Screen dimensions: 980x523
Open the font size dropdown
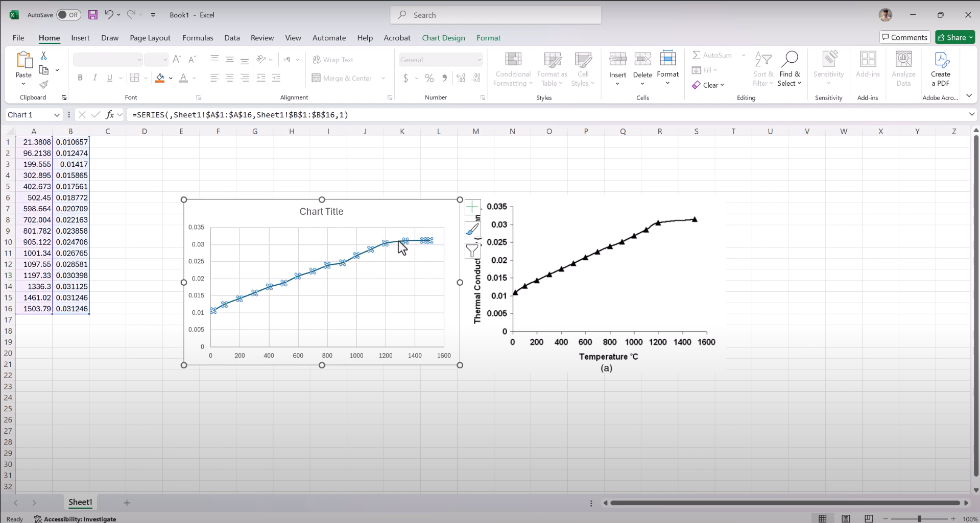164,59
